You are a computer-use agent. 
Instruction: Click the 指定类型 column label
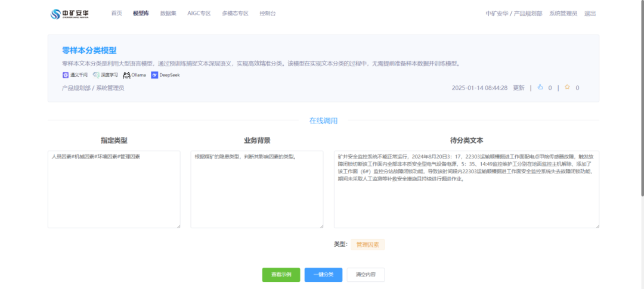click(x=114, y=141)
